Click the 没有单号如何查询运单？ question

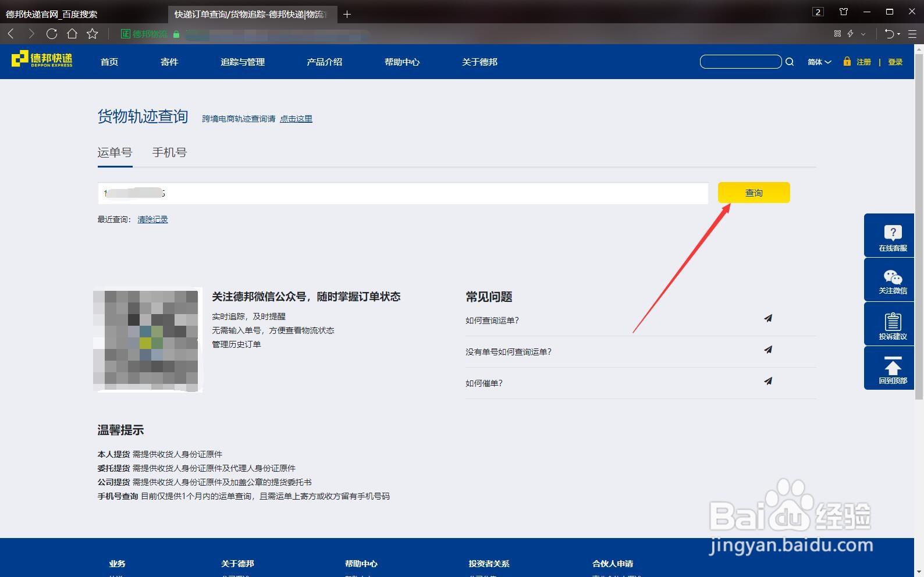click(x=509, y=352)
